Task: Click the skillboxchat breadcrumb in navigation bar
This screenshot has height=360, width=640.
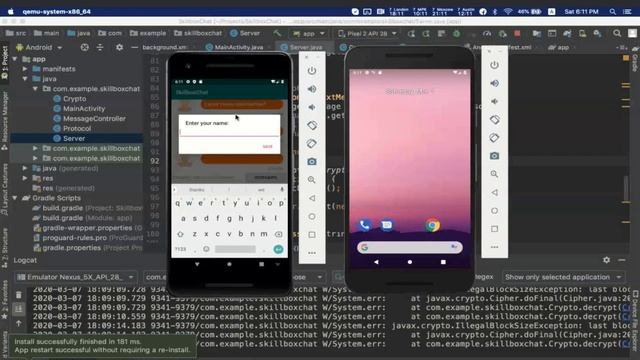Action: click(x=198, y=33)
